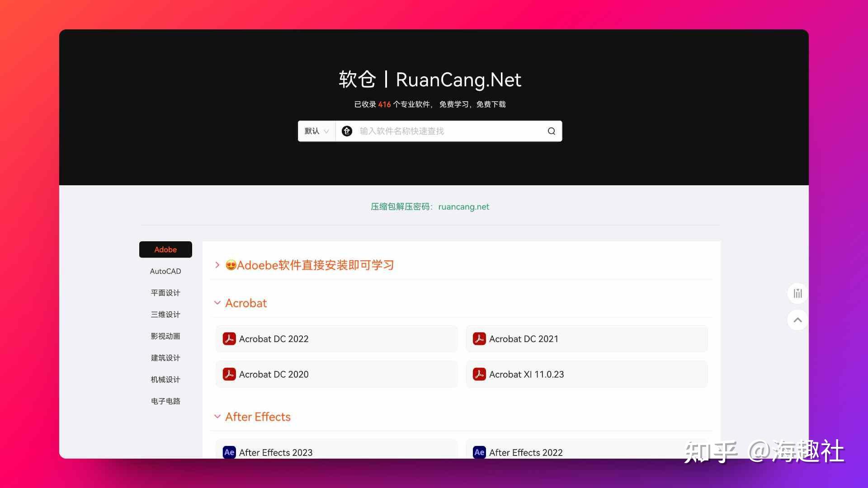Click the black search engine logo icon
This screenshot has height=488, width=868.
tap(347, 131)
